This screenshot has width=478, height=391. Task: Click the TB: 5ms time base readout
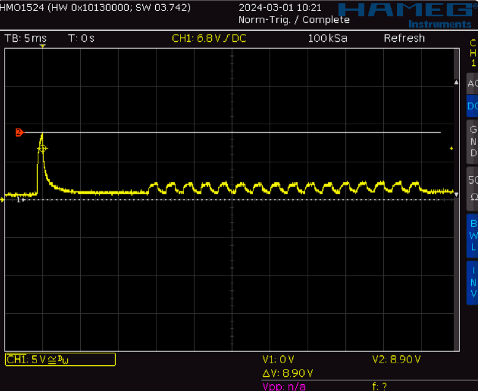click(x=26, y=38)
